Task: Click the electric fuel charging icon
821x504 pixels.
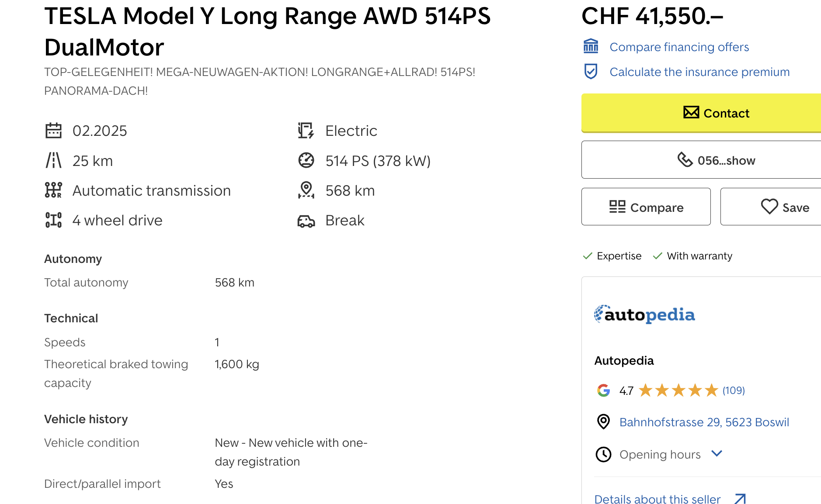Action: click(306, 131)
